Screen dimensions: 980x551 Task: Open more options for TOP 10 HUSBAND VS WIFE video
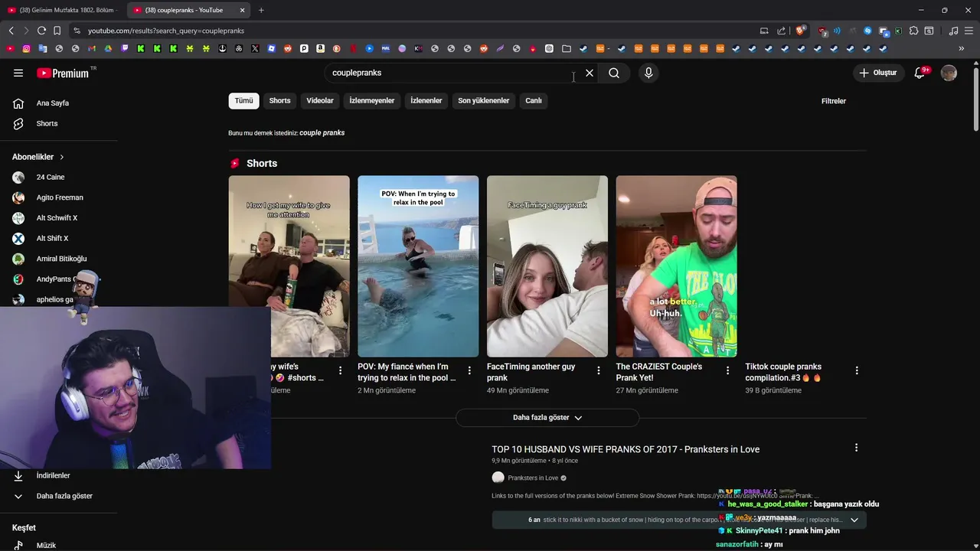[856, 448]
